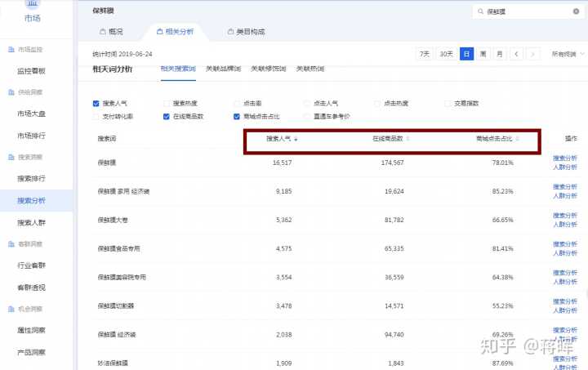Uncheck the 搜索人气 checkbox
The image size is (588, 370).
[x=96, y=104]
